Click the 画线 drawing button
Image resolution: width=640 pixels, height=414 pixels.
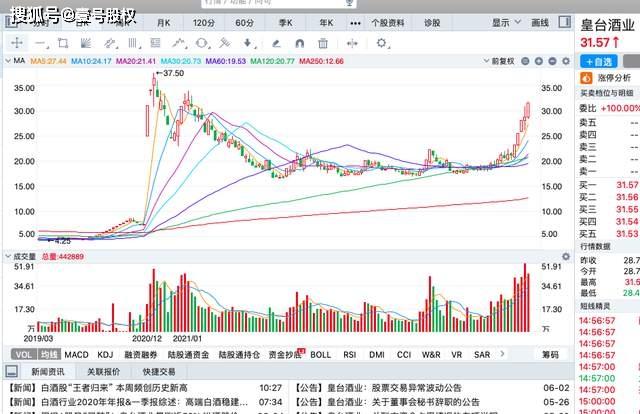pyautogui.click(x=540, y=23)
